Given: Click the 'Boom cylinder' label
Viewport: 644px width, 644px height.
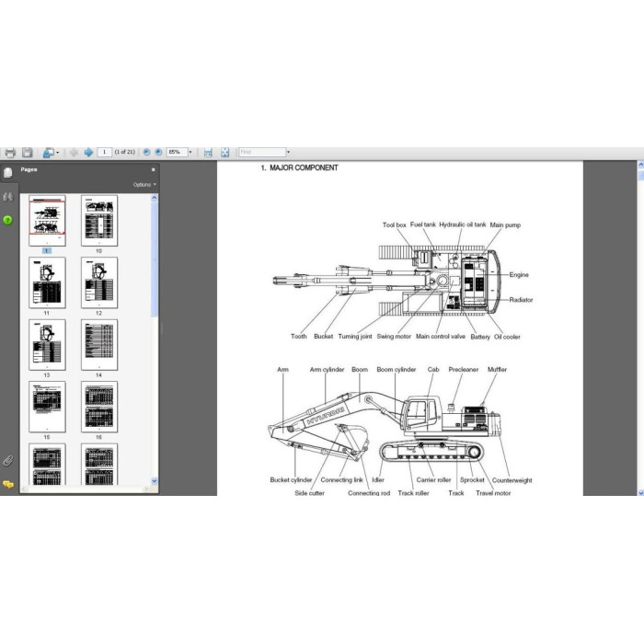Looking at the screenshot, I should (x=397, y=370).
